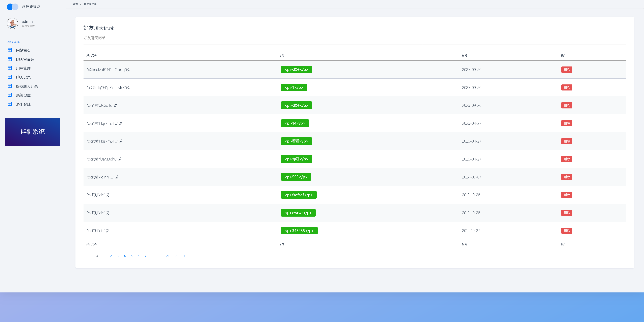Click the icon beside 网站首页
The image size is (644, 322).
point(10,50)
